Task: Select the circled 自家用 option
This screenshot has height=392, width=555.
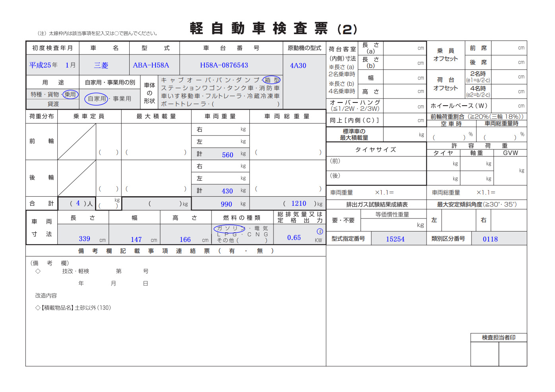Action: pos(96,99)
